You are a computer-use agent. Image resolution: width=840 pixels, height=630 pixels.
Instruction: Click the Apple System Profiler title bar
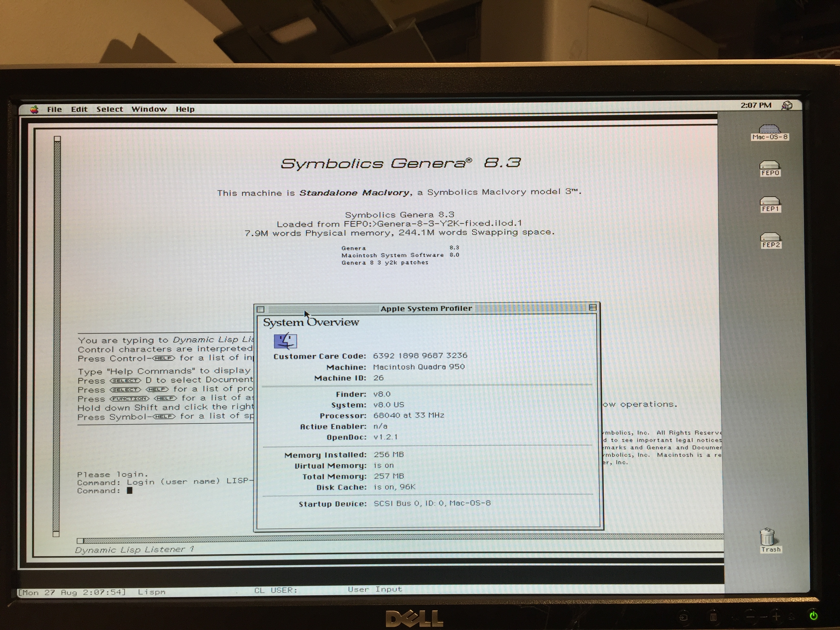tap(426, 308)
